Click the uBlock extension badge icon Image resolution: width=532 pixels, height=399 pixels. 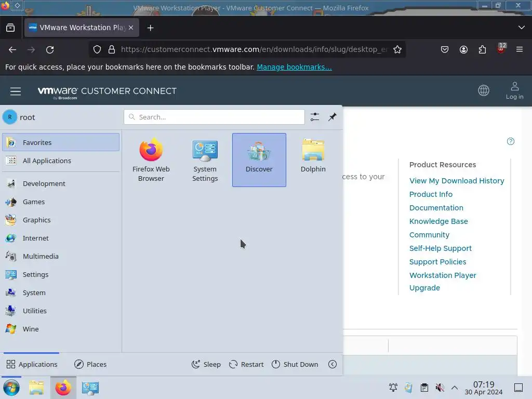coord(501,49)
